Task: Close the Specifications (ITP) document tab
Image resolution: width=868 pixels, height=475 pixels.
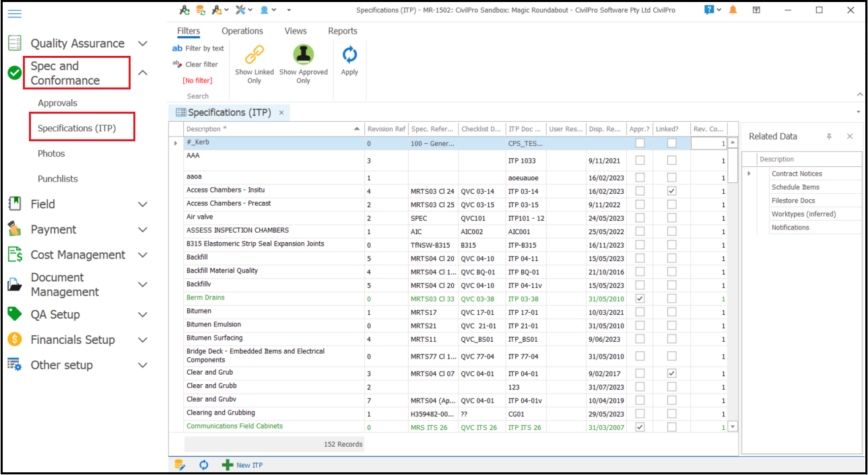Action: point(281,113)
